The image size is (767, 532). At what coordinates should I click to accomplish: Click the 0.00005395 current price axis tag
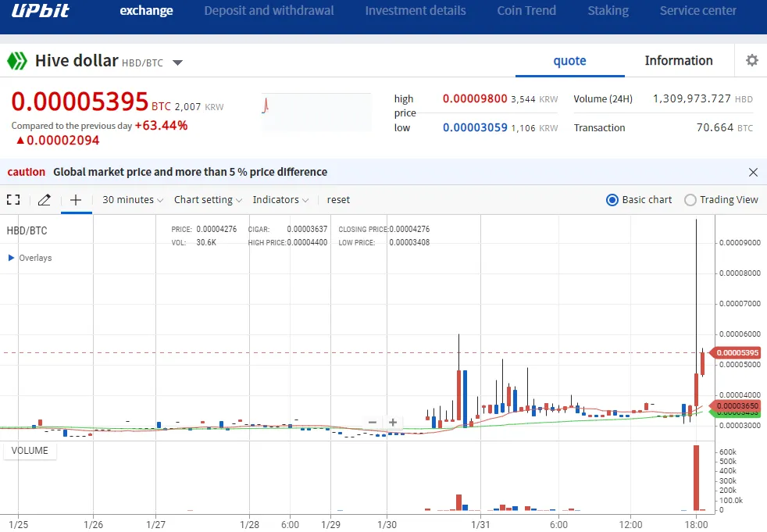pyautogui.click(x=737, y=353)
